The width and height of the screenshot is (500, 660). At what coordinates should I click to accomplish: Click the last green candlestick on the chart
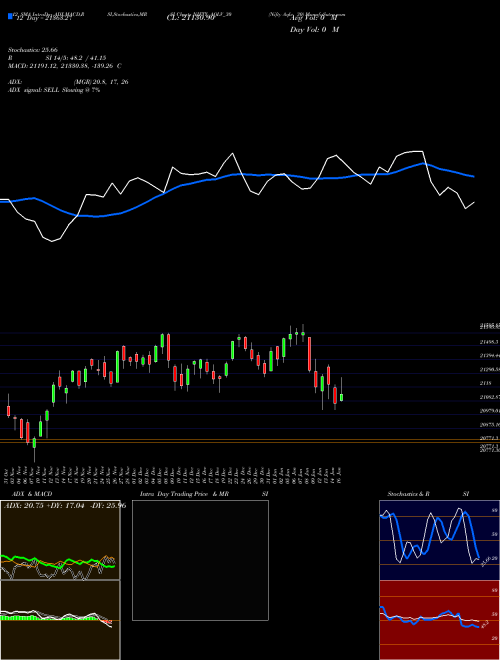341,397
